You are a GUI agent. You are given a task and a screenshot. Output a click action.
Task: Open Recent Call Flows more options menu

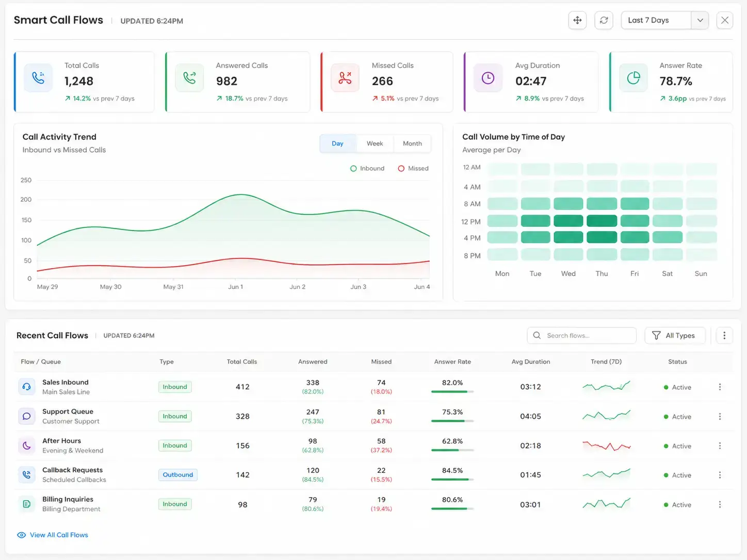click(x=724, y=336)
